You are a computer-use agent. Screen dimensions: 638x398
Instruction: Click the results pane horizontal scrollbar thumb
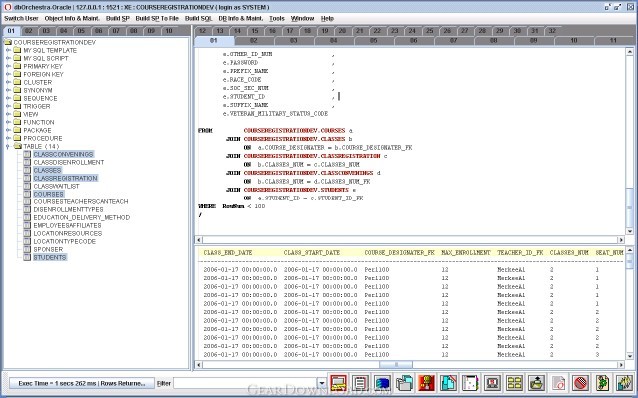(396, 364)
